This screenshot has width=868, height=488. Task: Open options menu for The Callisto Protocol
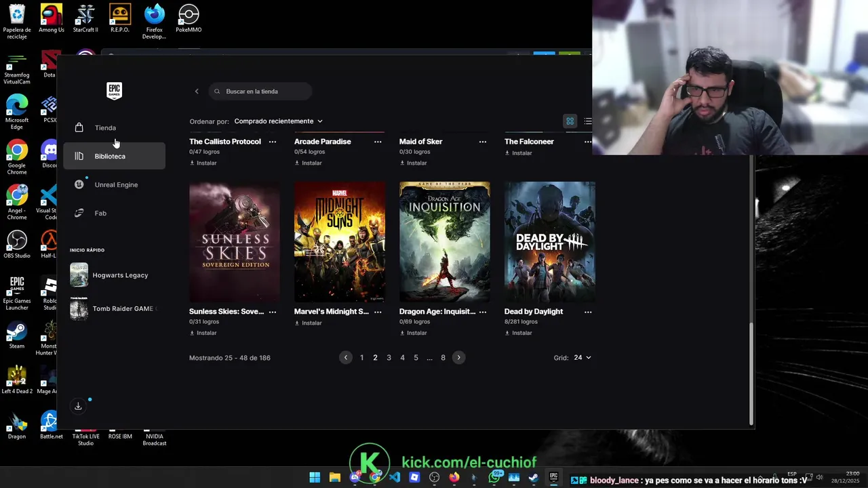[273, 142]
